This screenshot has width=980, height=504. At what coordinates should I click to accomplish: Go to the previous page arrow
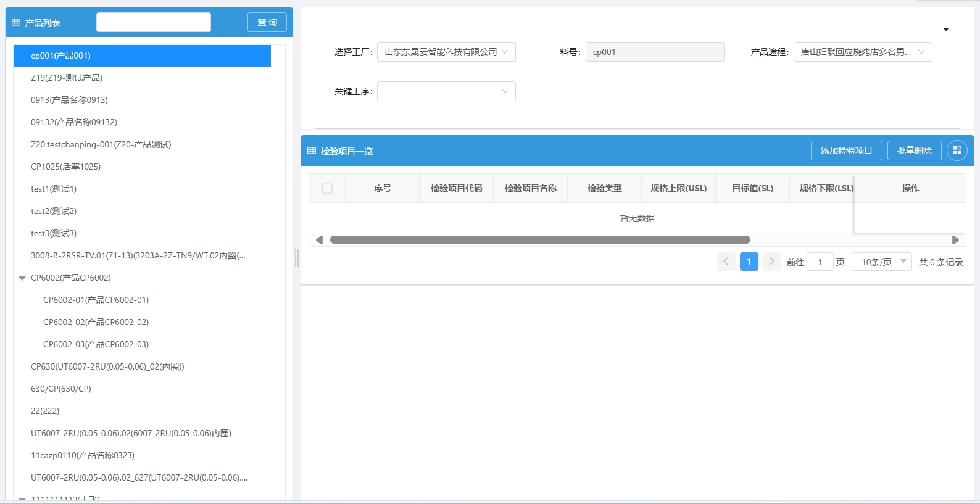pos(726,262)
